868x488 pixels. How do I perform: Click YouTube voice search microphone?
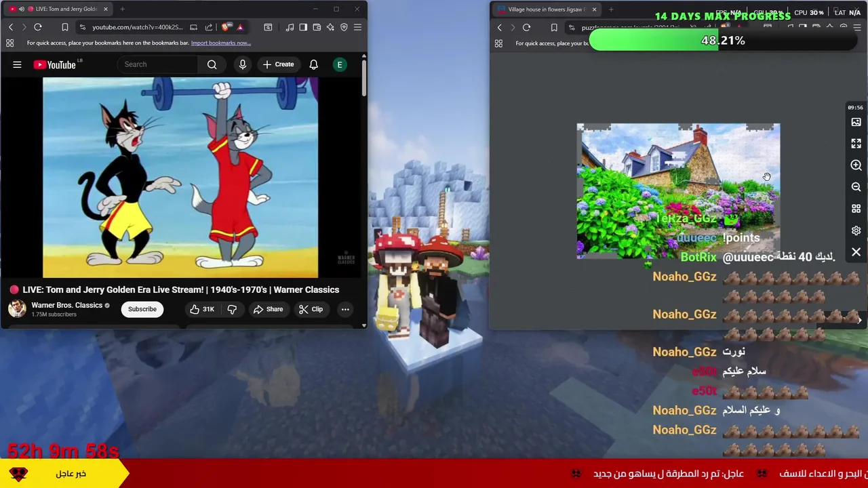click(242, 64)
